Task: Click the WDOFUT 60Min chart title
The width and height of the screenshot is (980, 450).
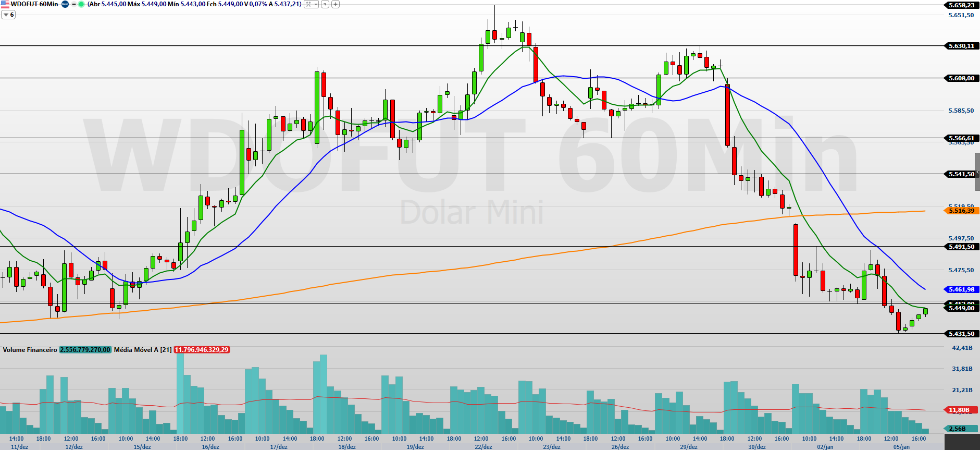Action: [x=34, y=4]
